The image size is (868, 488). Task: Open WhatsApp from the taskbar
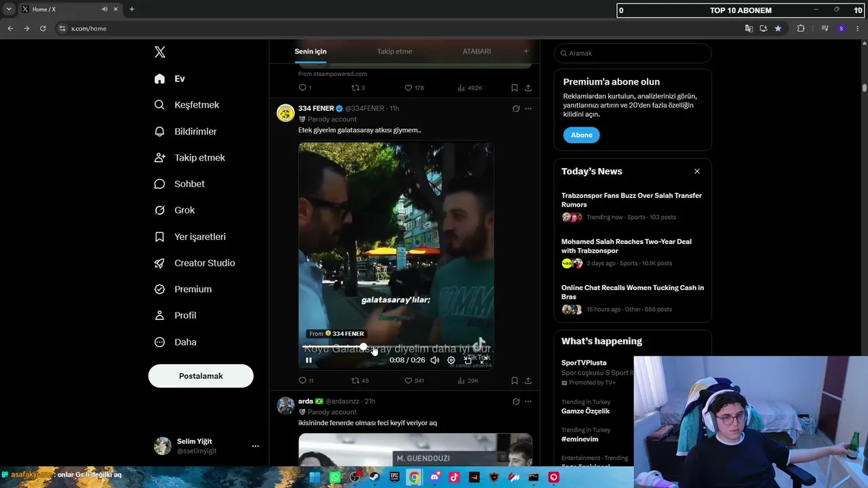[x=335, y=477]
